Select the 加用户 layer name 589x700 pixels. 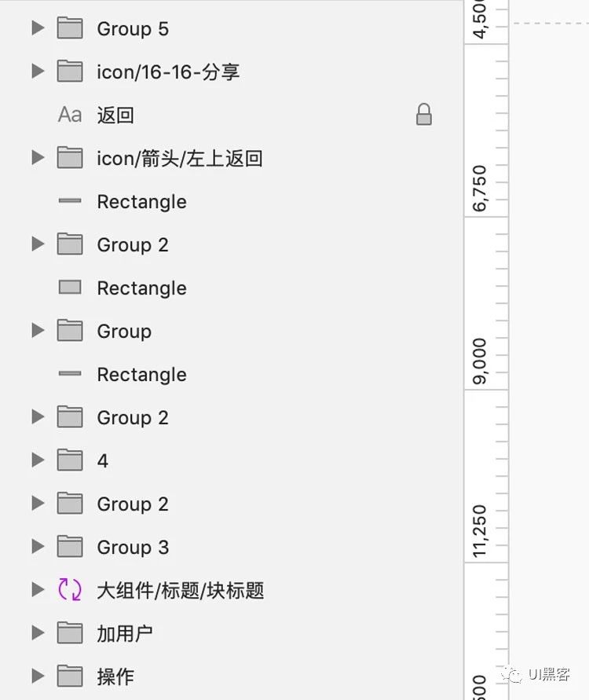pos(125,633)
